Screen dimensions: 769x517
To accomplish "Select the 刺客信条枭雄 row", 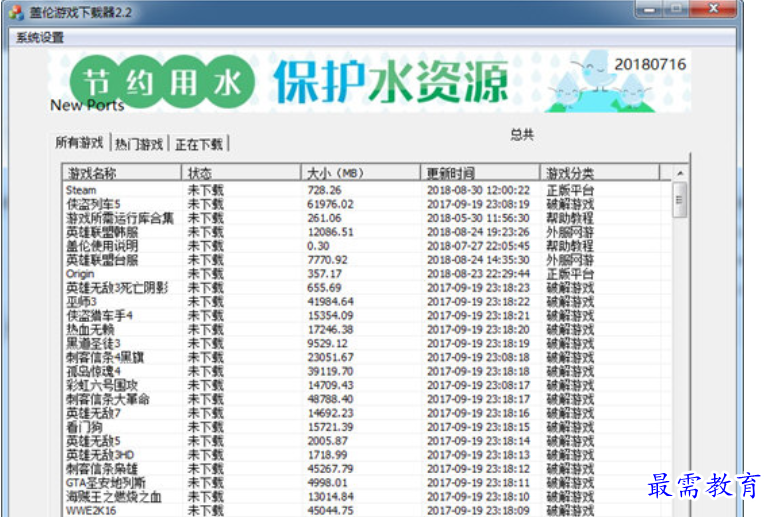I will click(x=367, y=469).
